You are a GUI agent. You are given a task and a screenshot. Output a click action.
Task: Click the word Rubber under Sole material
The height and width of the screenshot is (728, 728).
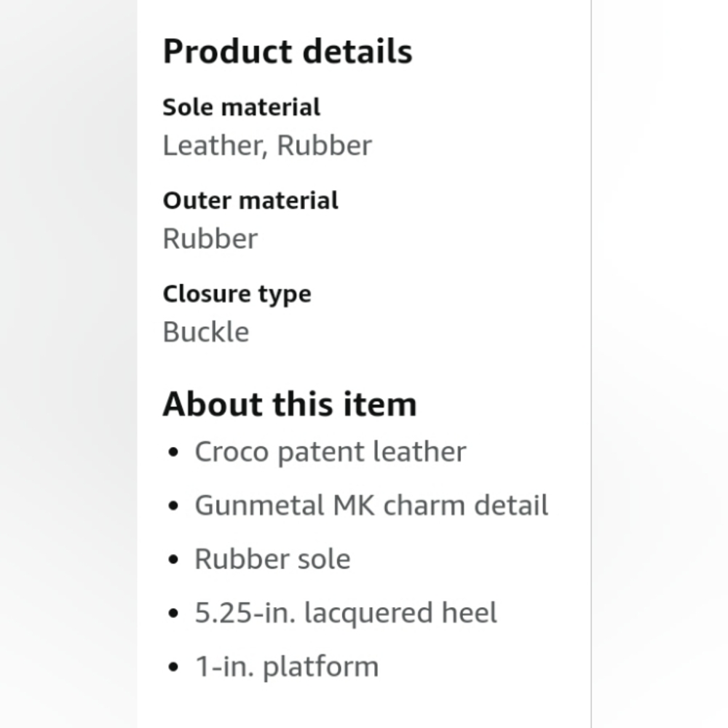324,146
